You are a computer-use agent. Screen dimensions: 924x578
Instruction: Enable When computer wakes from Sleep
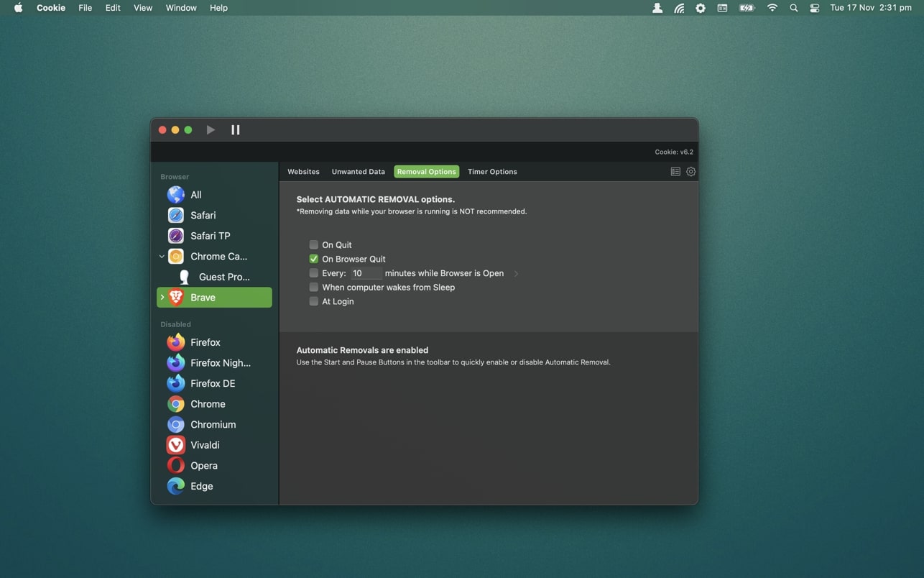click(x=314, y=288)
